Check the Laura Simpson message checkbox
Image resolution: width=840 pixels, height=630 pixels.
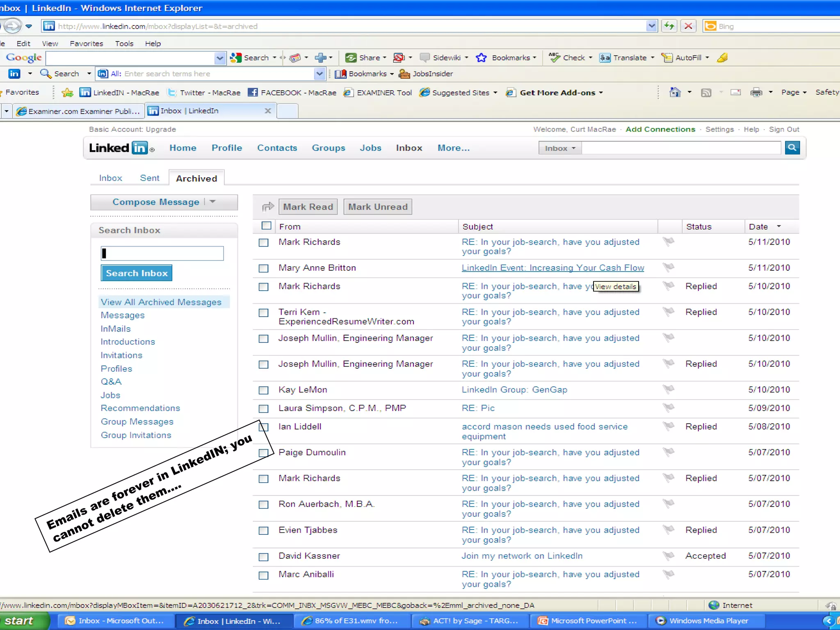pos(263,409)
